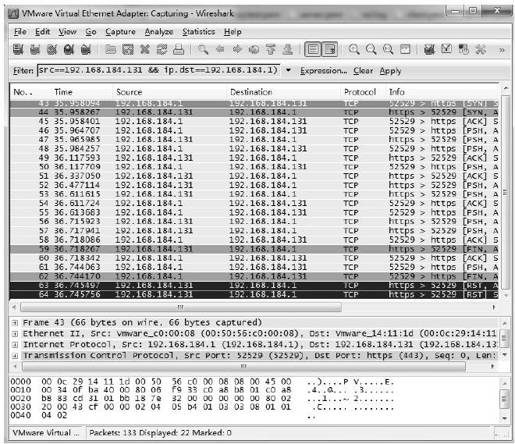515x444 pixels.
Task: Expand the Ethernet II detail row
Action: click(x=15, y=334)
